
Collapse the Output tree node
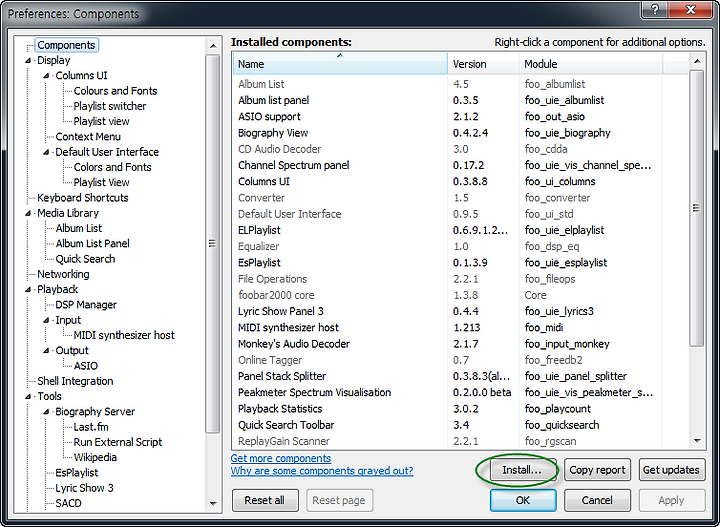(46, 351)
